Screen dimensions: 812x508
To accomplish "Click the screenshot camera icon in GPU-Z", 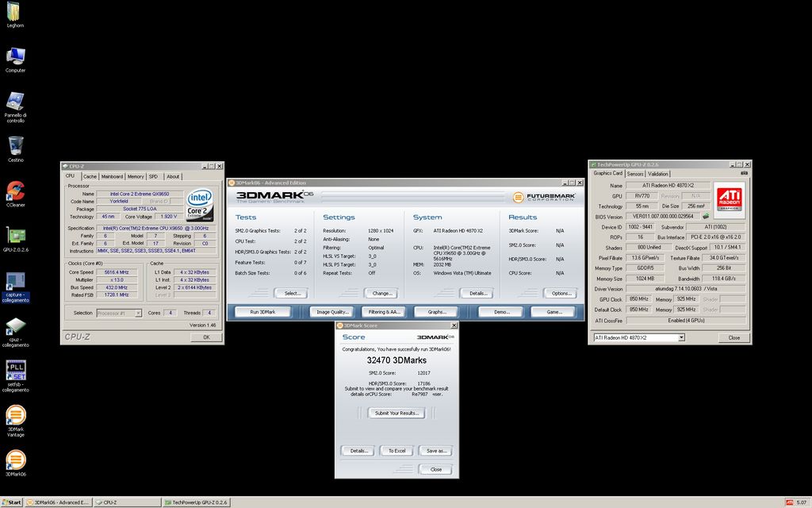I will click(744, 173).
